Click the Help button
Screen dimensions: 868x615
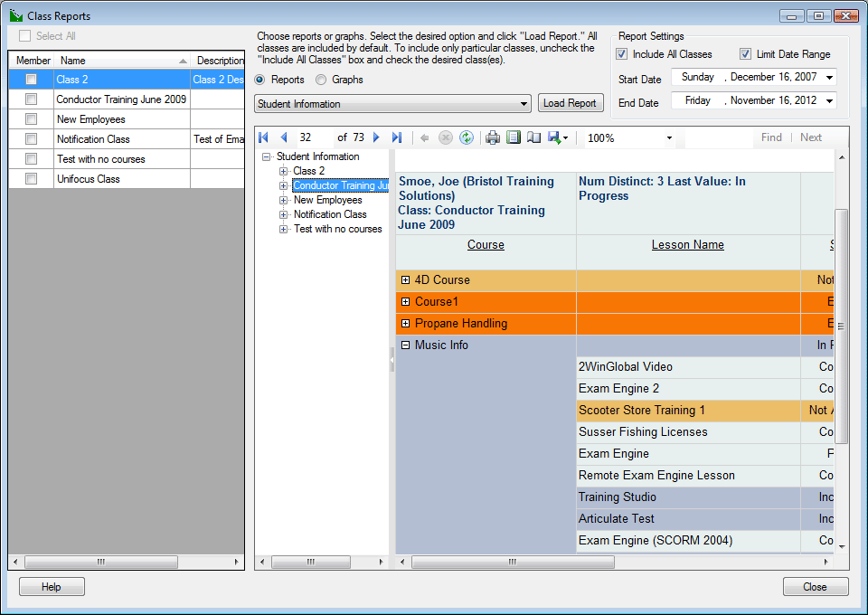(x=52, y=587)
